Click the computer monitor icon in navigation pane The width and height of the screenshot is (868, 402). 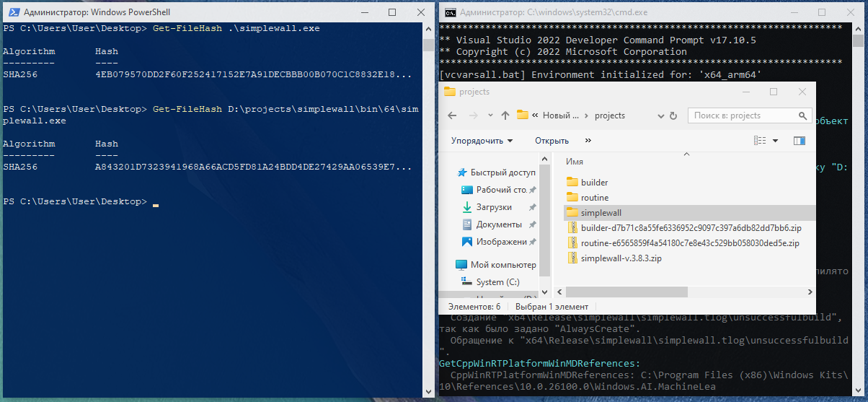[x=462, y=265]
